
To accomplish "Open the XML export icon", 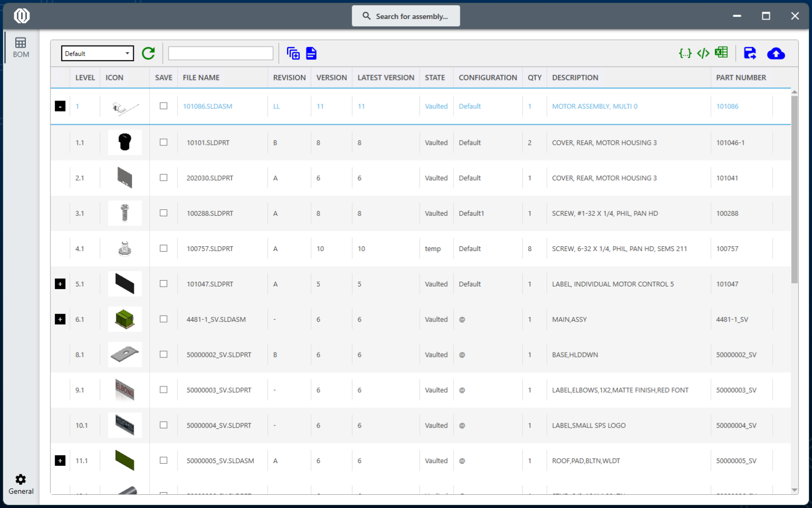I will pos(703,53).
